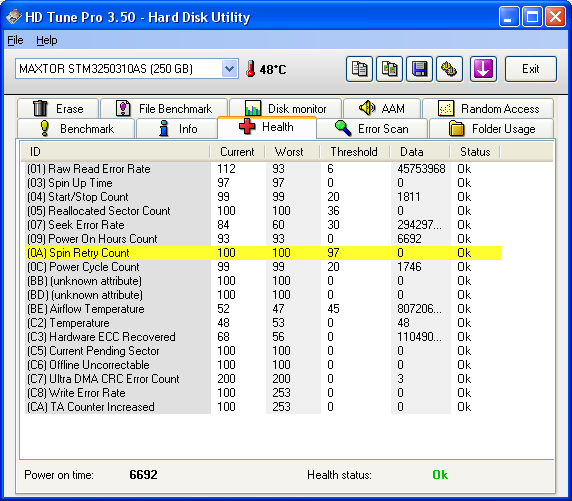Screen dimensions: 572x501
Task: Click the Current column header
Action: coord(237,152)
